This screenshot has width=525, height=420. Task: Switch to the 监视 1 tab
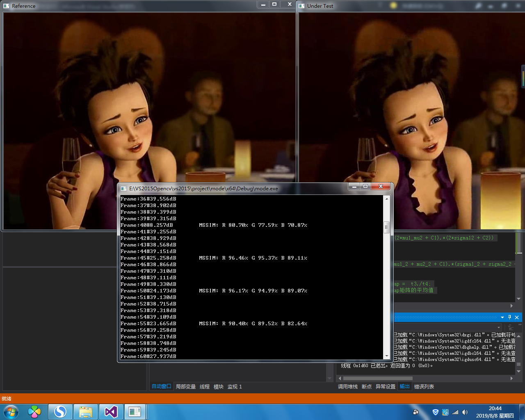point(235,386)
